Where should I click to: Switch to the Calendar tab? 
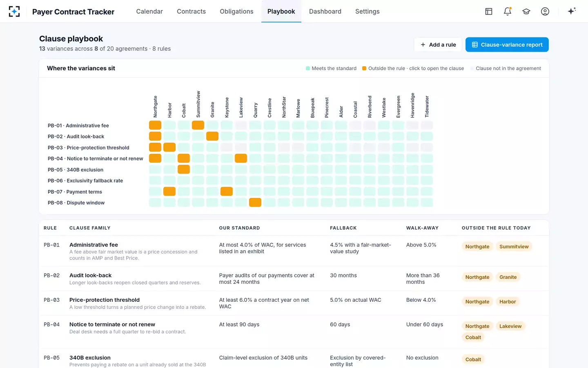click(x=149, y=11)
